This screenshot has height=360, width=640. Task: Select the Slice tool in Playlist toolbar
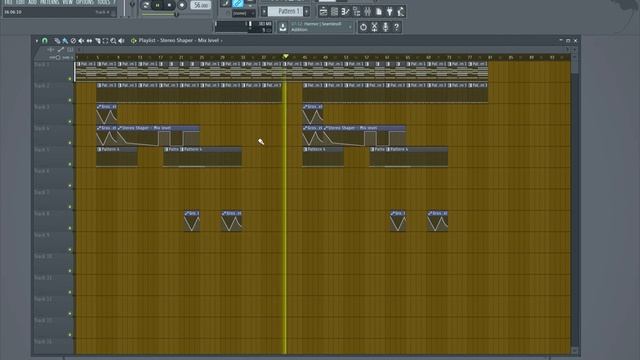click(98, 41)
